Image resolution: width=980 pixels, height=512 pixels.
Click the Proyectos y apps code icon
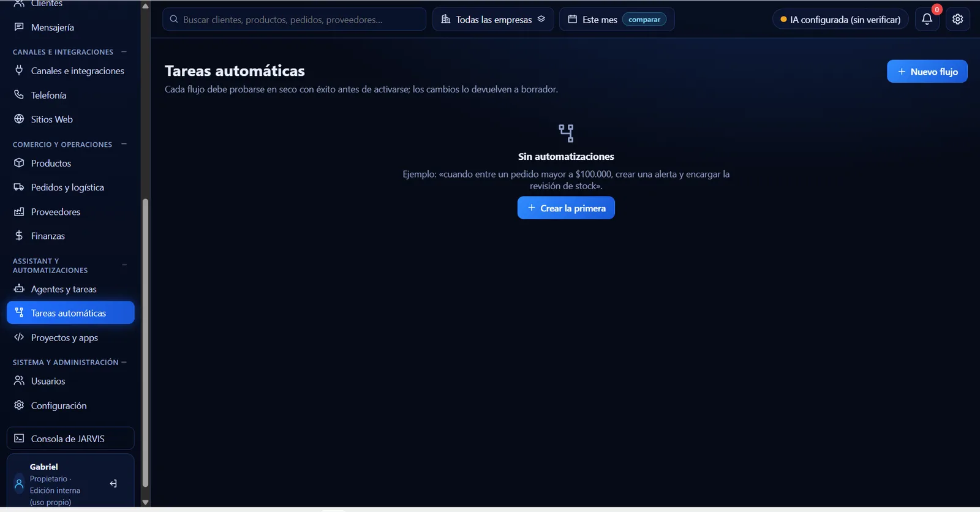19,337
